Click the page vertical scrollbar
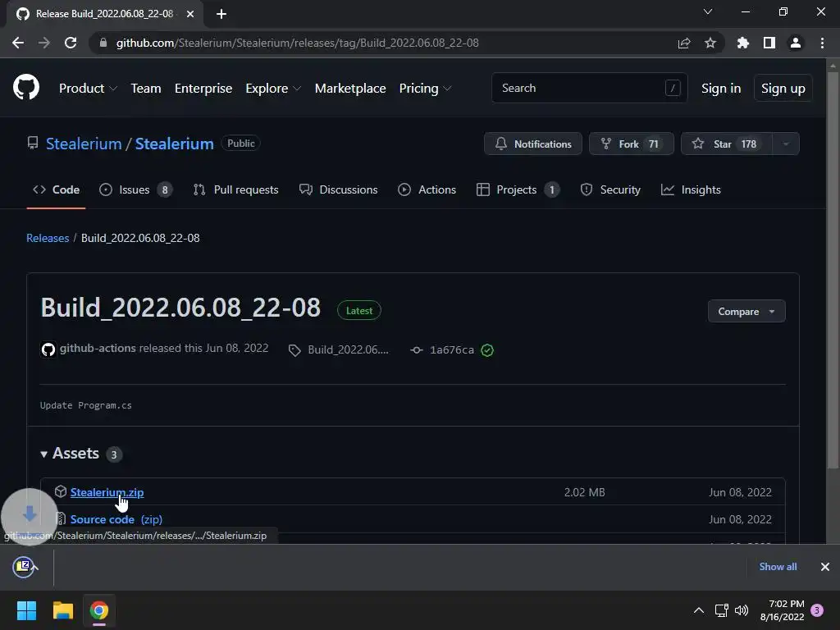This screenshot has width=840, height=630. pos(833,268)
